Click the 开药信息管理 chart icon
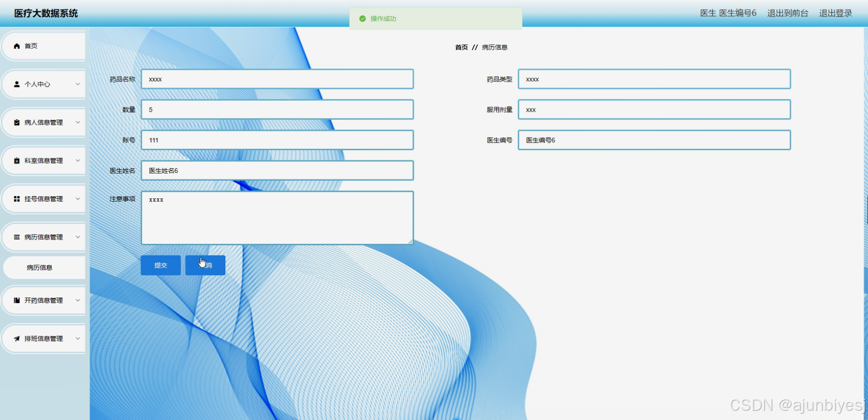Screen dimensions: 868x420 pos(17,300)
